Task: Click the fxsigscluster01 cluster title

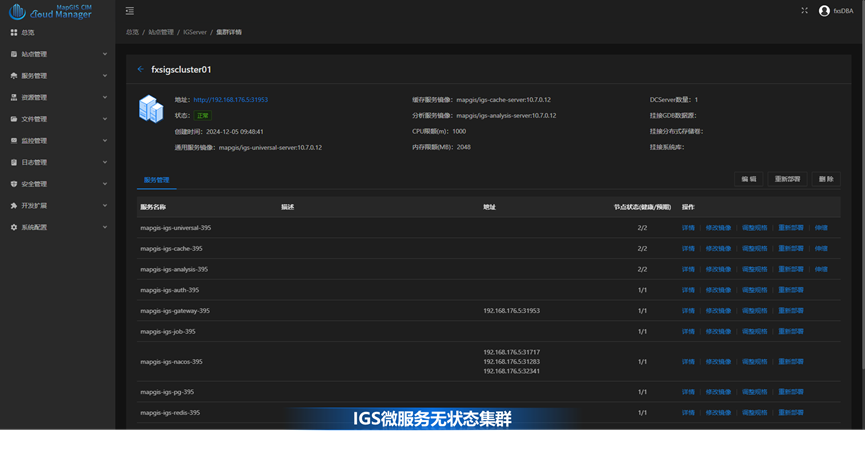Action: 181,69
